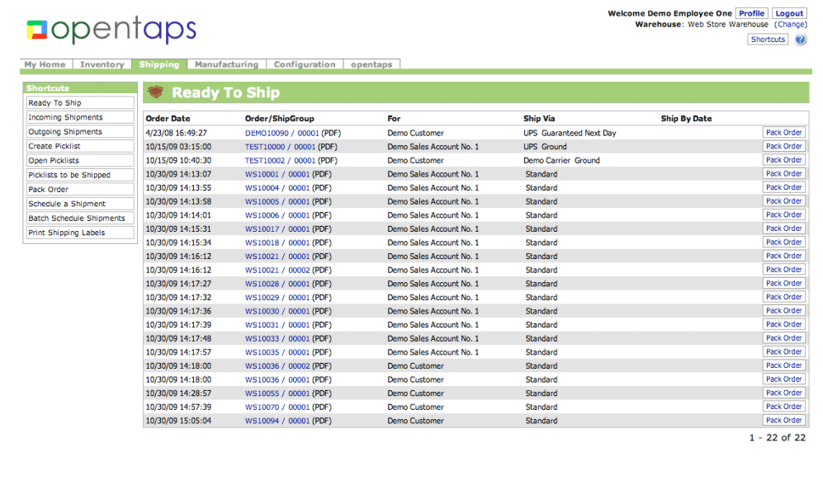Select Create Picklist from the shortcuts
Viewport: 823px width, 504px height.
pyautogui.click(x=54, y=146)
